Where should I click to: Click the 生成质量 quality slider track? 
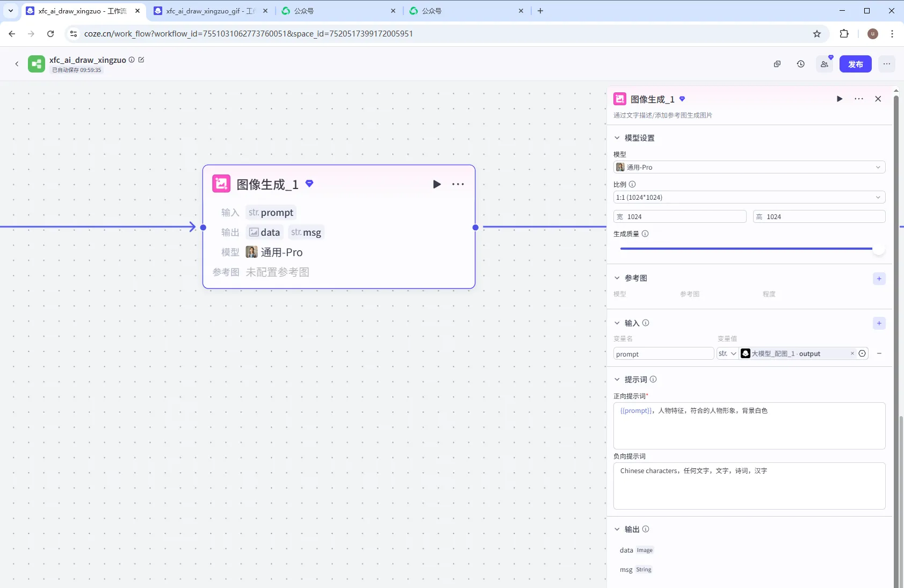point(747,249)
